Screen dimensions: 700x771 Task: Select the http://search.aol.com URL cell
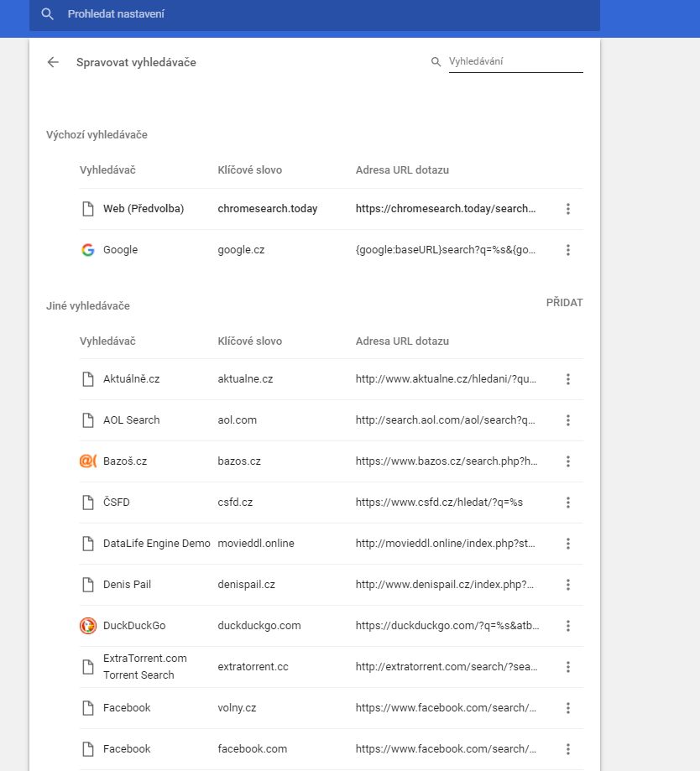pos(445,420)
